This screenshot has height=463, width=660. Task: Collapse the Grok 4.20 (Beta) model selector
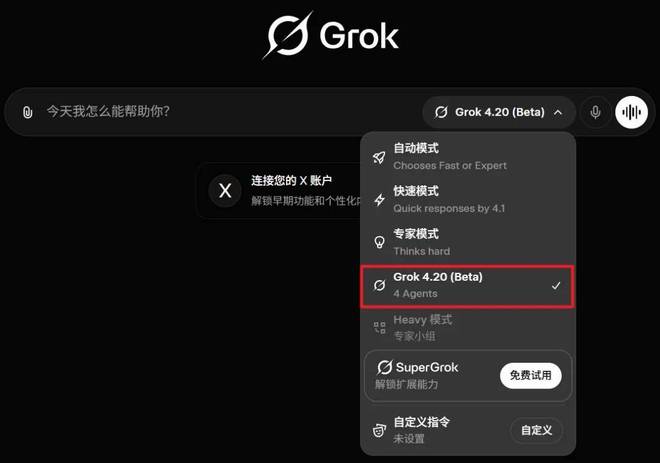[499, 112]
